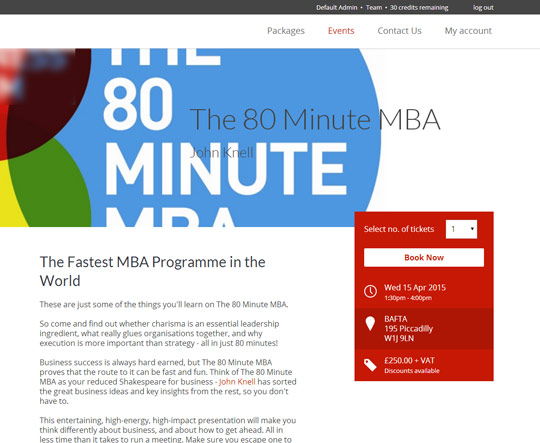
Task: Open the Packages menu item
Action: (286, 31)
